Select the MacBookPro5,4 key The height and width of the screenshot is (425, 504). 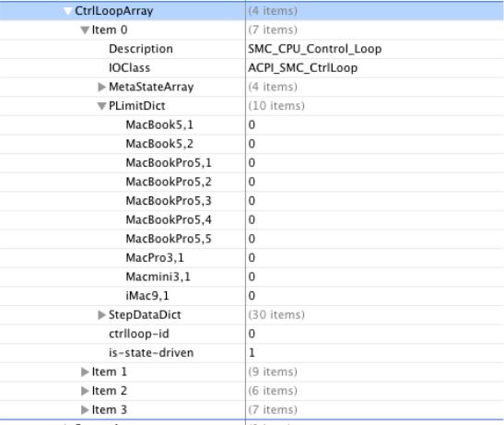tap(169, 219)
